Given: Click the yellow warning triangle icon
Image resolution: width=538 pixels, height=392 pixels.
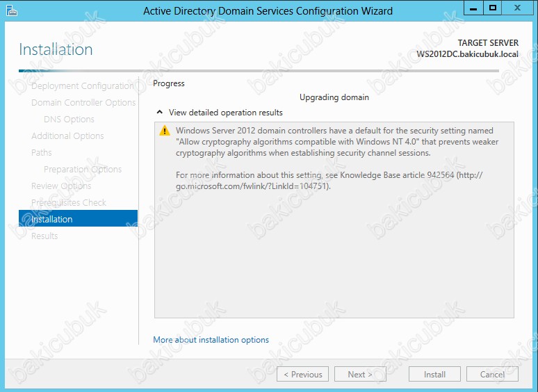Looking at the screenshot, I should (x=165, y=131).
